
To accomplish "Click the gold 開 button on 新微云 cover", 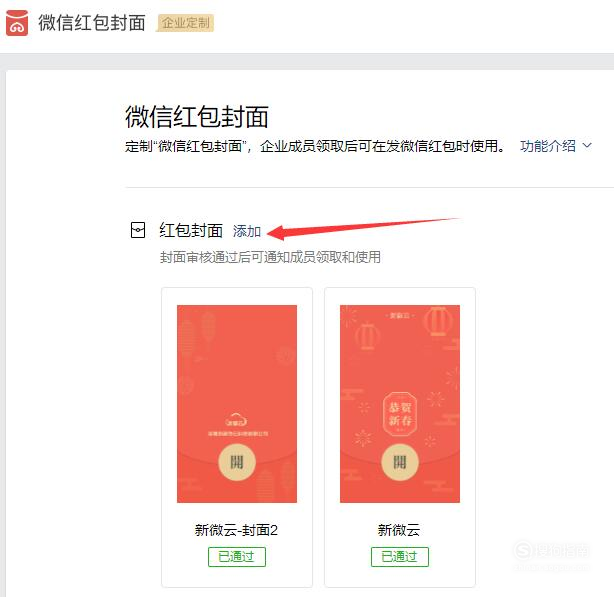I will 400,462.
